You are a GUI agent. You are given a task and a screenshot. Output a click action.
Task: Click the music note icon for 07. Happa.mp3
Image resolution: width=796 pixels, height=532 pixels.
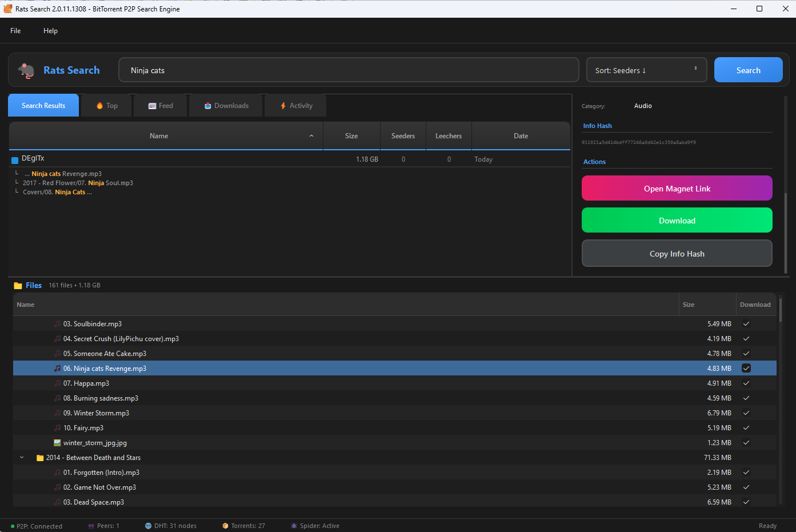(57, 383)
